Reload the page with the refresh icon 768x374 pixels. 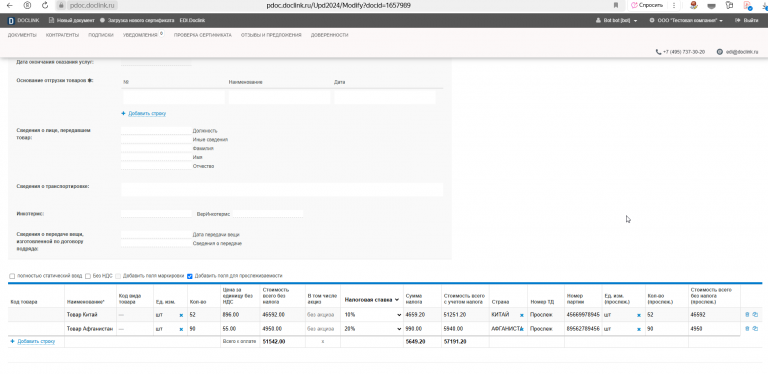click(45, 5)
